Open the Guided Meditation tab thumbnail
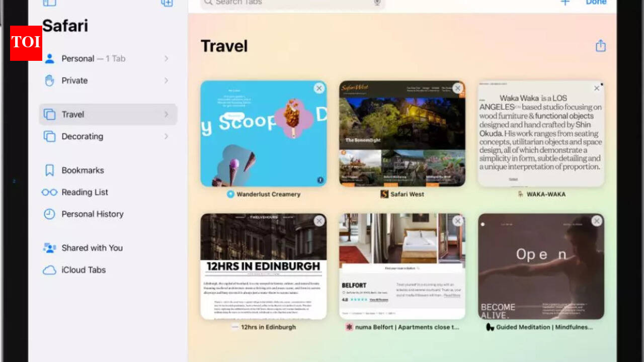 pos(541,266)
